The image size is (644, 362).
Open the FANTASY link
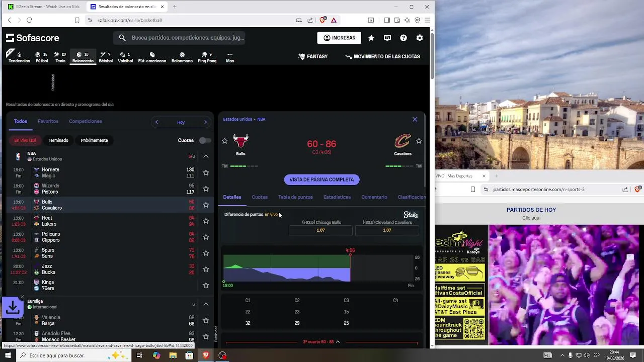(x=313, y=56)
